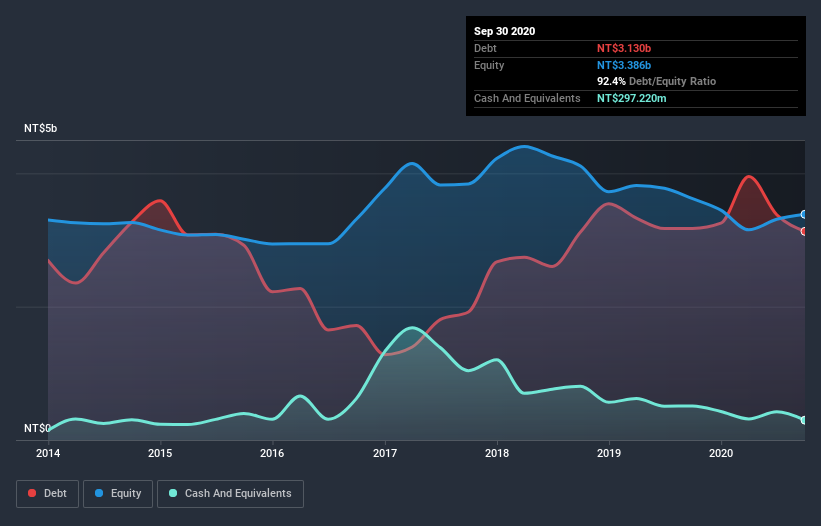The width and height of the screenshot is (821, 526).
Task: Click the 2014 x-axis label
Action: tap(48, 453)
